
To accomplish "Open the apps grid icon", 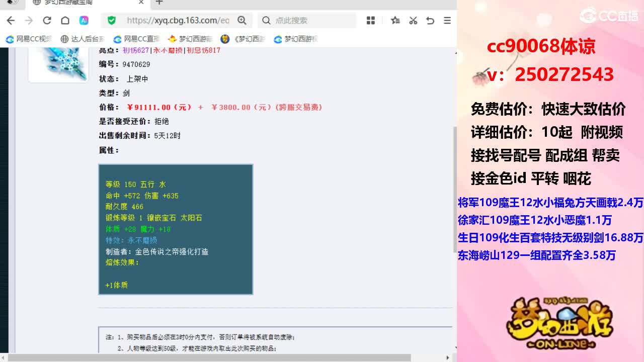I will 371,21.
